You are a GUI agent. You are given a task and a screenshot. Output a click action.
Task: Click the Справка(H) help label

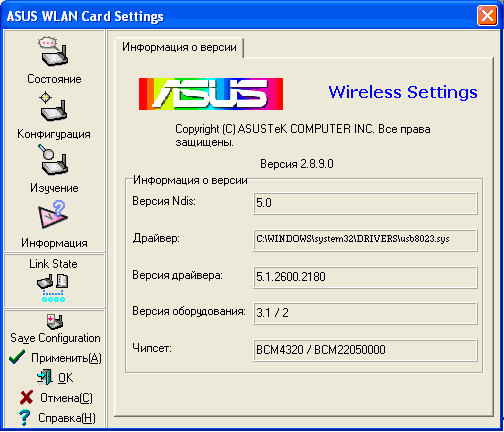click(x=67, y=418)
